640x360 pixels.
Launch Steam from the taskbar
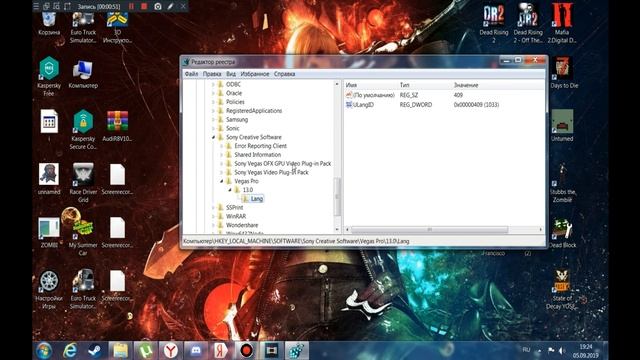tap(95, 351)
